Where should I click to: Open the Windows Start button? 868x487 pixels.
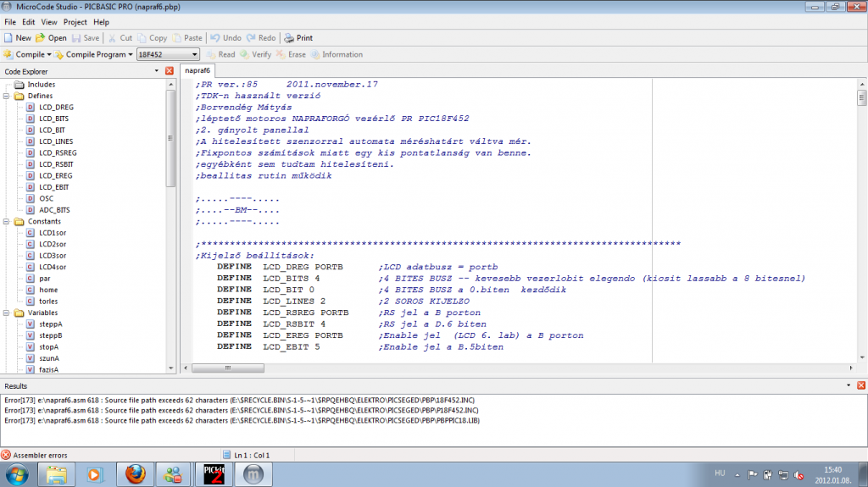point(17,475)
